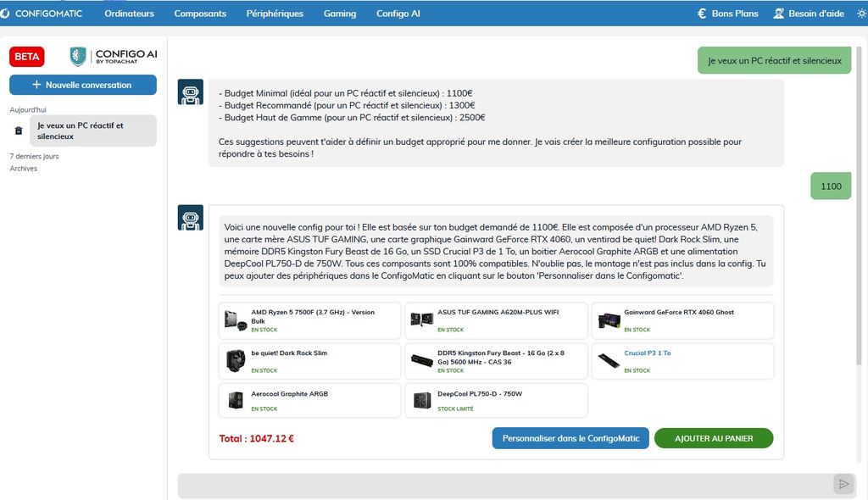This screenshot has width=868, height=500.
Task: Open the Configo AI menu item
Action: [398, 14]
